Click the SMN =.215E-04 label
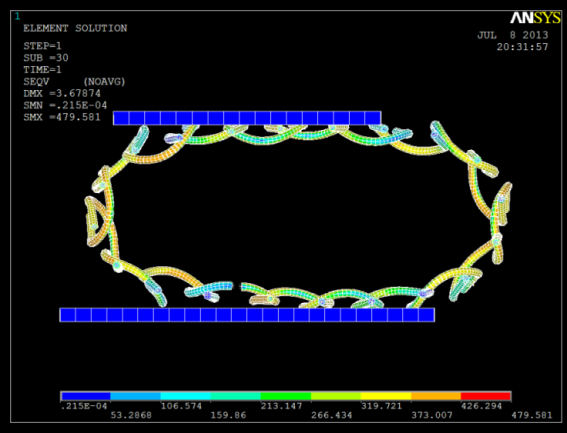Image resolution: width=567 pixels, height=433 pixels. coord(65,105)
